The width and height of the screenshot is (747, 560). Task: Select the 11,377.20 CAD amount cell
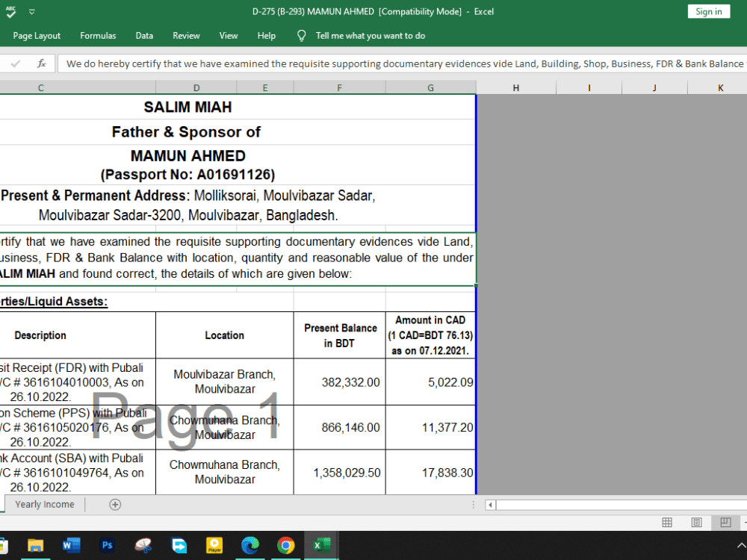point(430,427)
